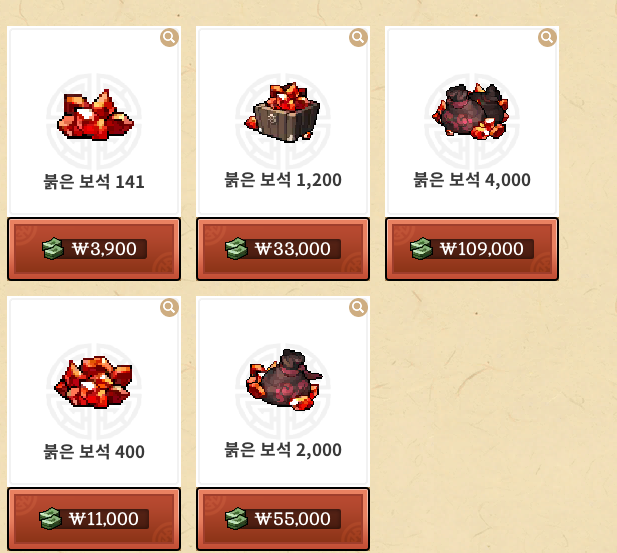Buy the ₩109,000 red gem pack
617x553 pixels.
472,249
